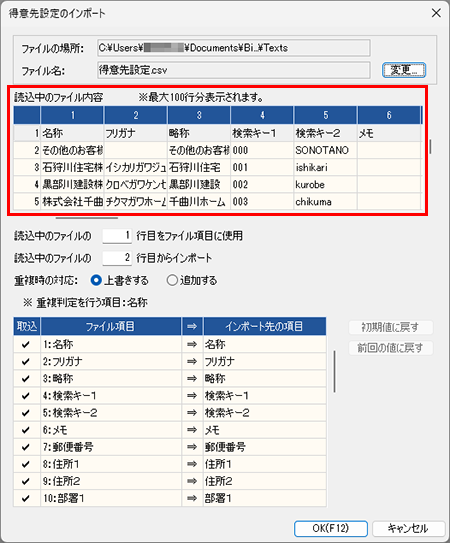Click the header row number input field
This screenshot has height=543, width=450.
(117, 236)
